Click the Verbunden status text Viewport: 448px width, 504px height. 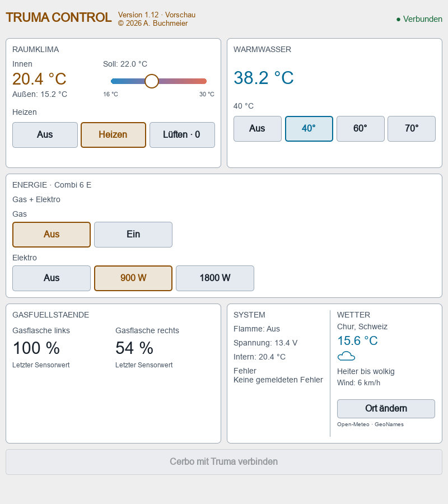(x=423, y=19)
